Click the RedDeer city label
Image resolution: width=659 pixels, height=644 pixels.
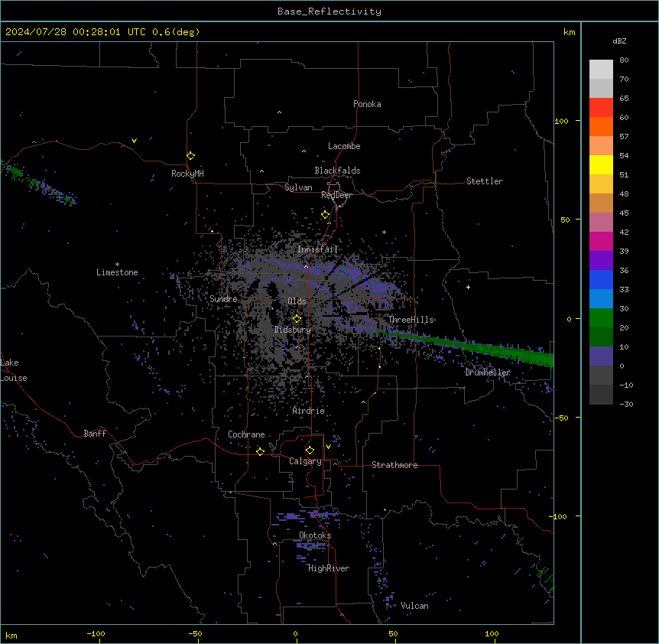point(336,195)
